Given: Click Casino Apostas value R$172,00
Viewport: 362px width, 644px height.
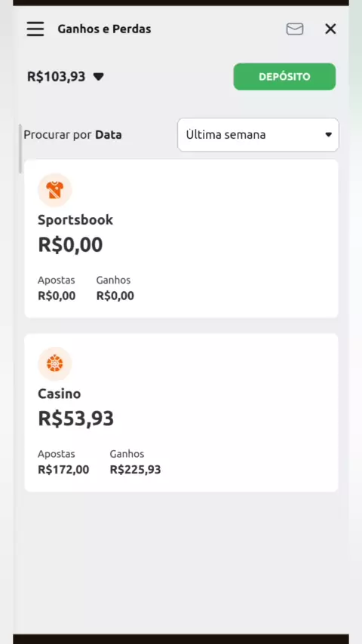Looking at the screenshot, I should [63, 470].
